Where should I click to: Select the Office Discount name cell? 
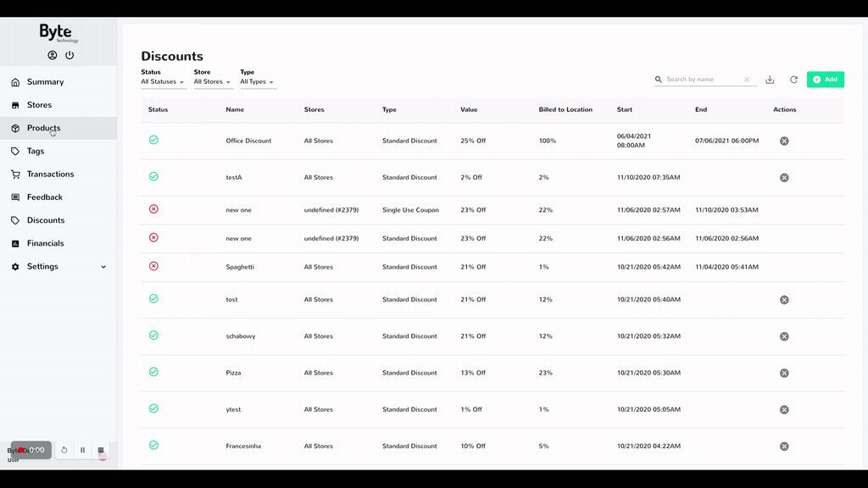coord(248,141)
